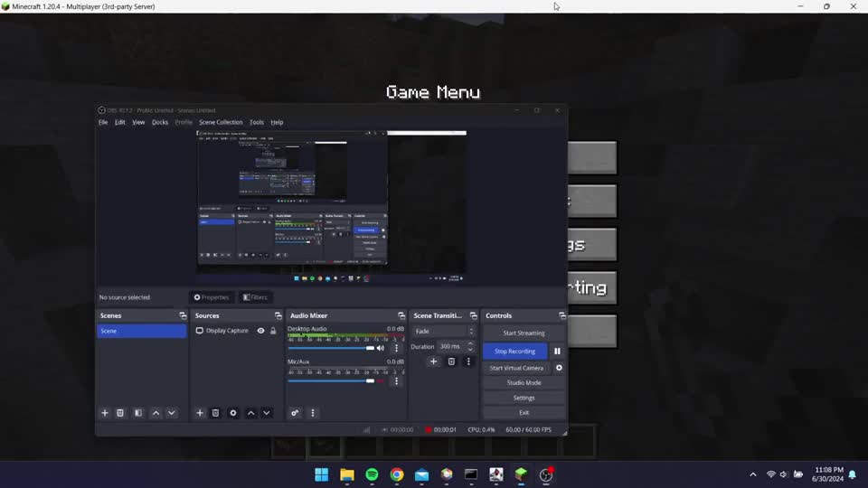Image resolution: width=868 pixels, height=488 pixels.
Task: Increase transition duration stepper up
Action: pos(470,343)
